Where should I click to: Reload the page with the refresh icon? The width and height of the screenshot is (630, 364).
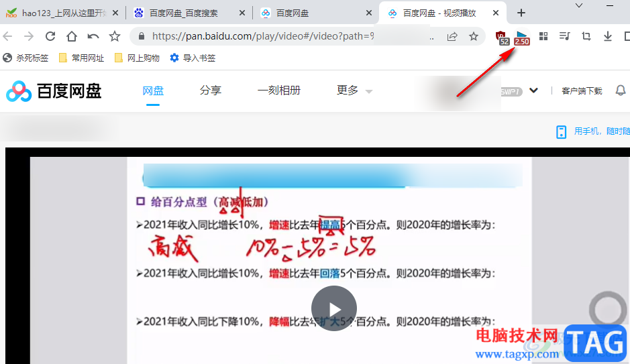point(50,36)
